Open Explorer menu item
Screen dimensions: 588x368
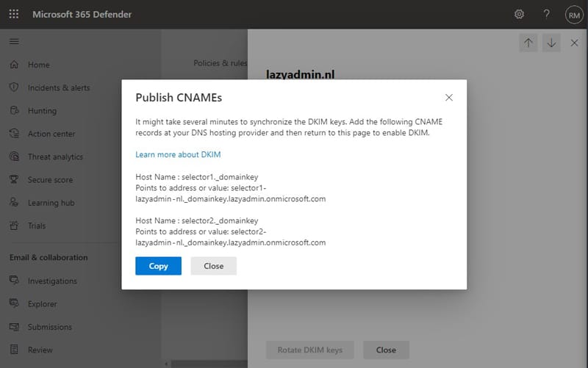[43, 304]
